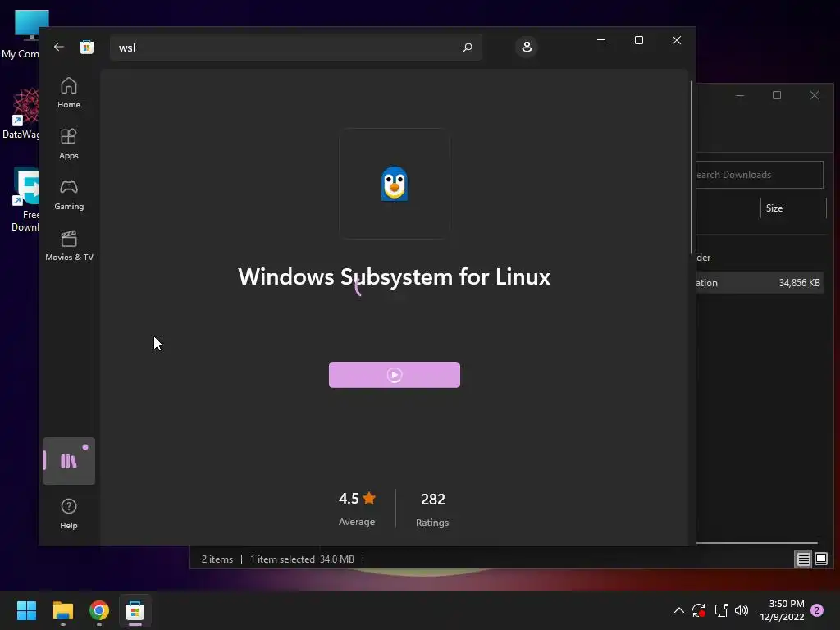Open the volume speaker tray icon
The image size is (840, 630).
742,610
